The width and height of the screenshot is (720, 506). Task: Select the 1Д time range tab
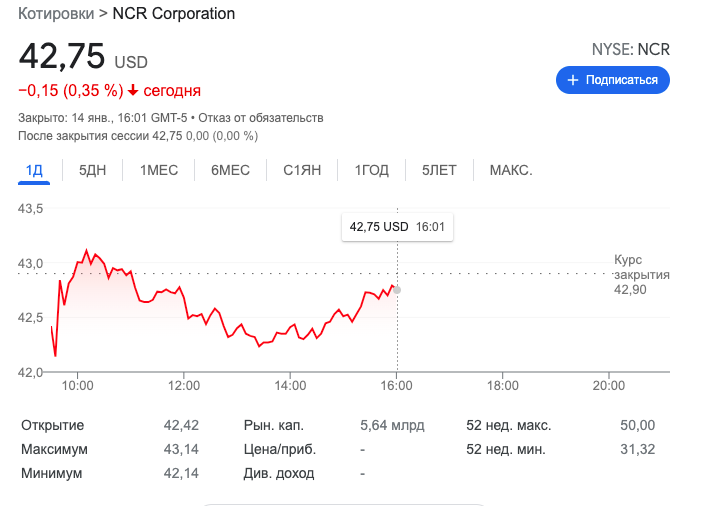34,170
